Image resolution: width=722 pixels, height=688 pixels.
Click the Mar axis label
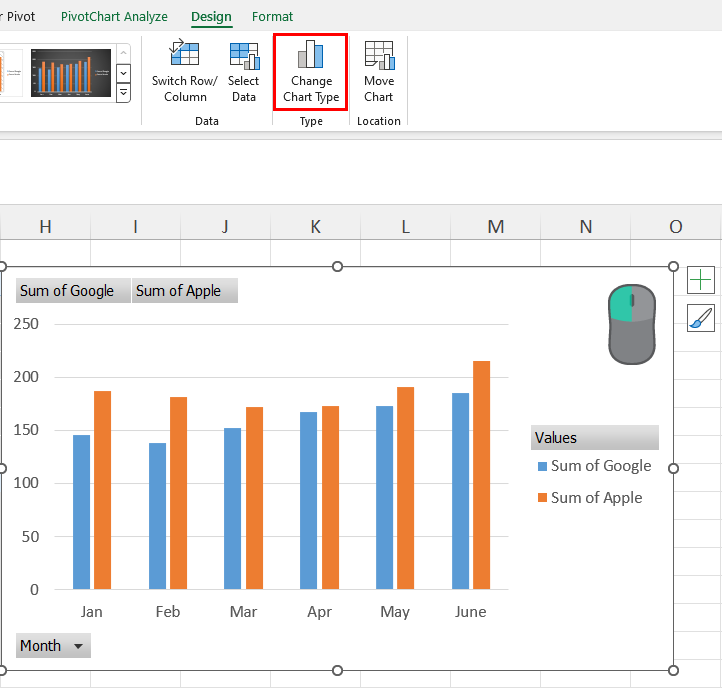click(x=243, y=612)
